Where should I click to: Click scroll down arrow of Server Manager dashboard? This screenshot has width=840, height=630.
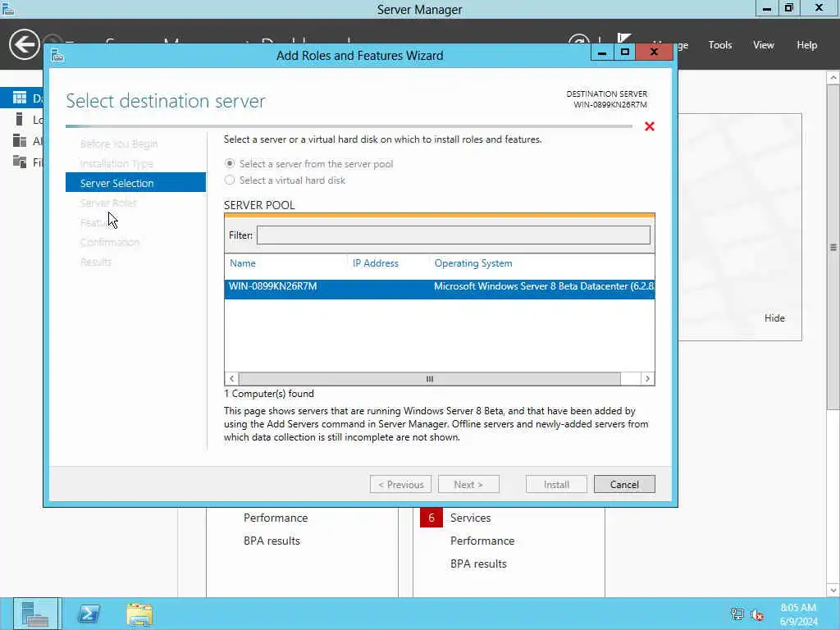click(833, 590)
